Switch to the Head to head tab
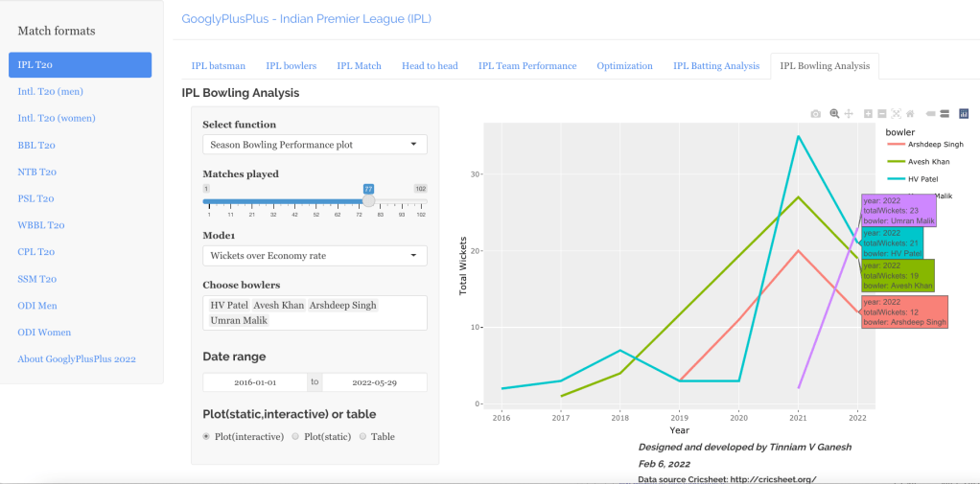The height and width of the screenshot is (484, 980). pyautogui.click(x=430, y=66)
